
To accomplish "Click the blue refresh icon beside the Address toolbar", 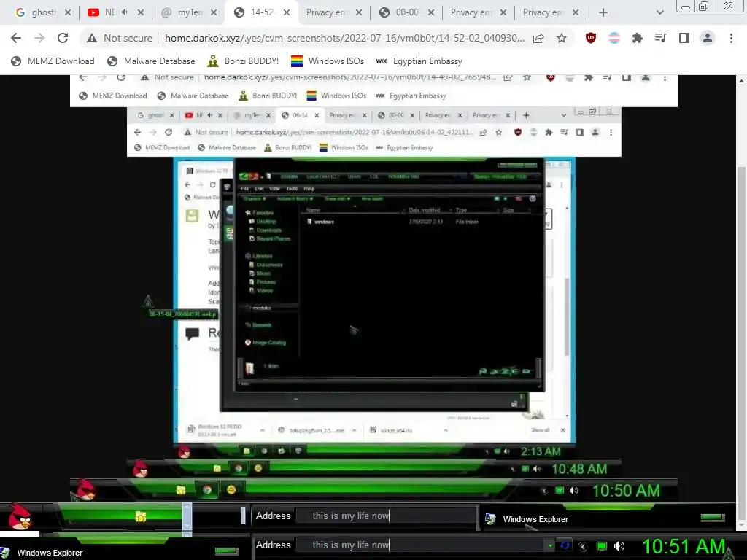I will click(x=565, y=545).
